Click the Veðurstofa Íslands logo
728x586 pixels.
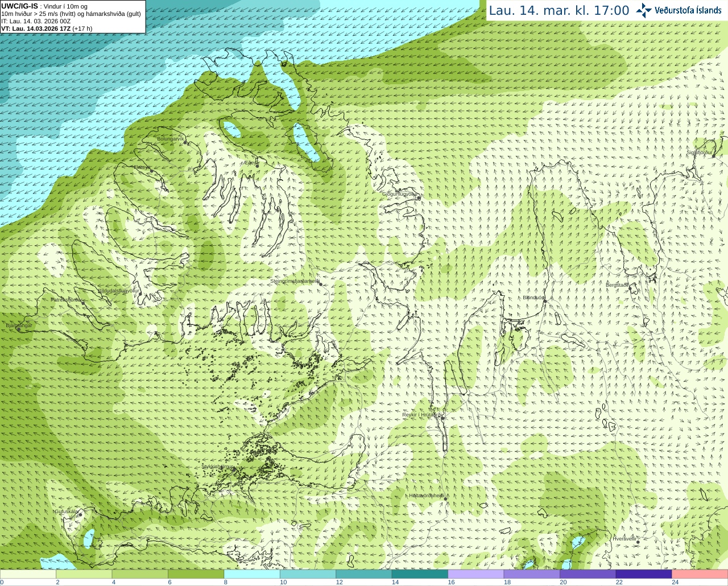(679, 10)
